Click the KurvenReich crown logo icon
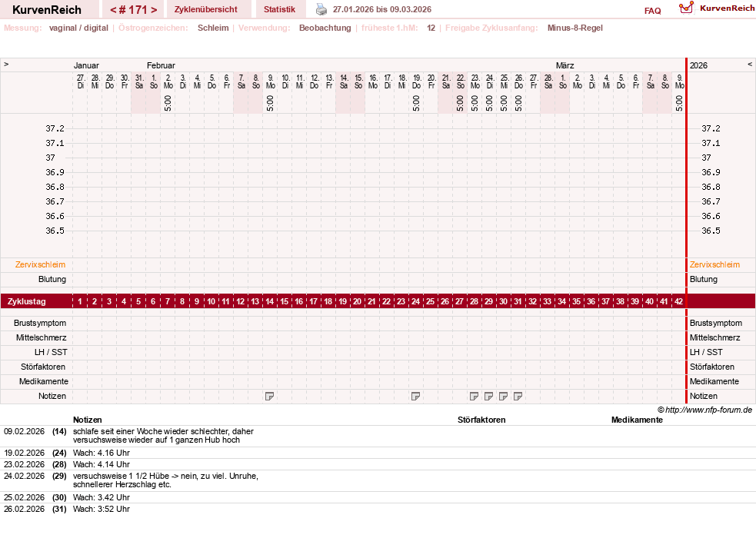Screen dimensions: 756x548 pos(686,8)
